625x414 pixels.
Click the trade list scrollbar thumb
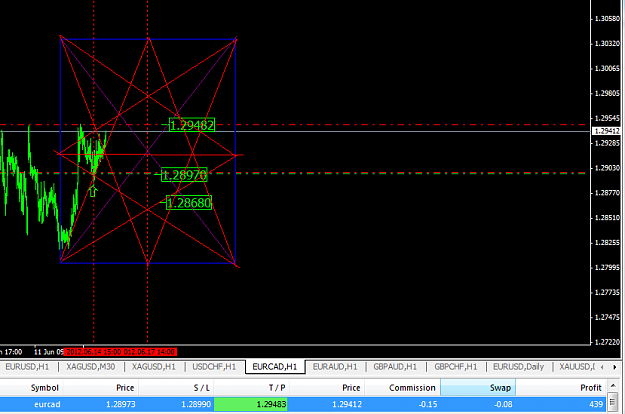point(613,402)
